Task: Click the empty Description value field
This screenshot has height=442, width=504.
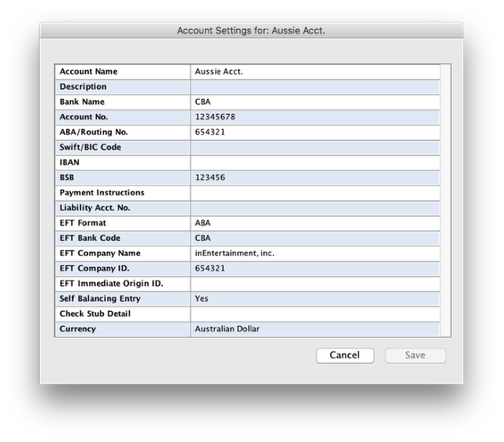Action: (314, 87)
